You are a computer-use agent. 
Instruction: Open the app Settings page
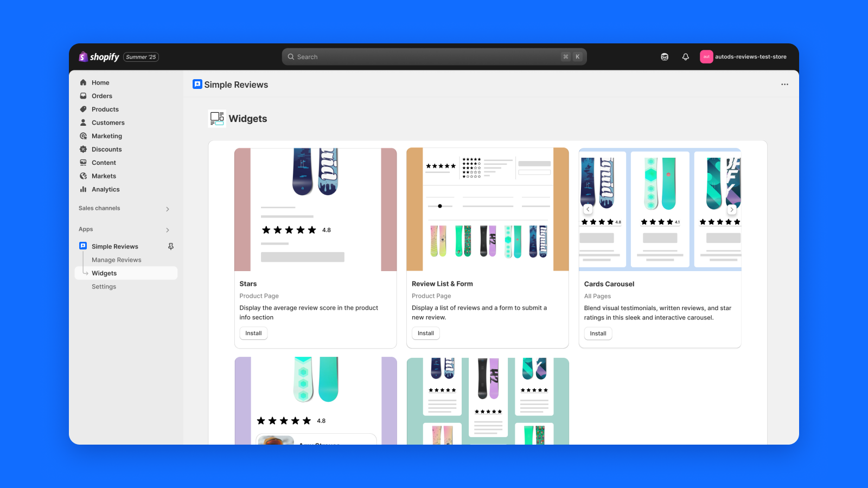point(104,286)
